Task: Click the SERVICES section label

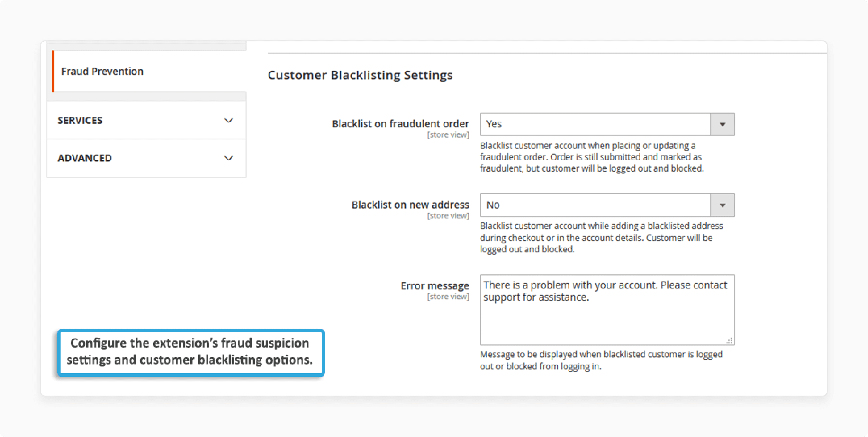Action: point(80,120)
